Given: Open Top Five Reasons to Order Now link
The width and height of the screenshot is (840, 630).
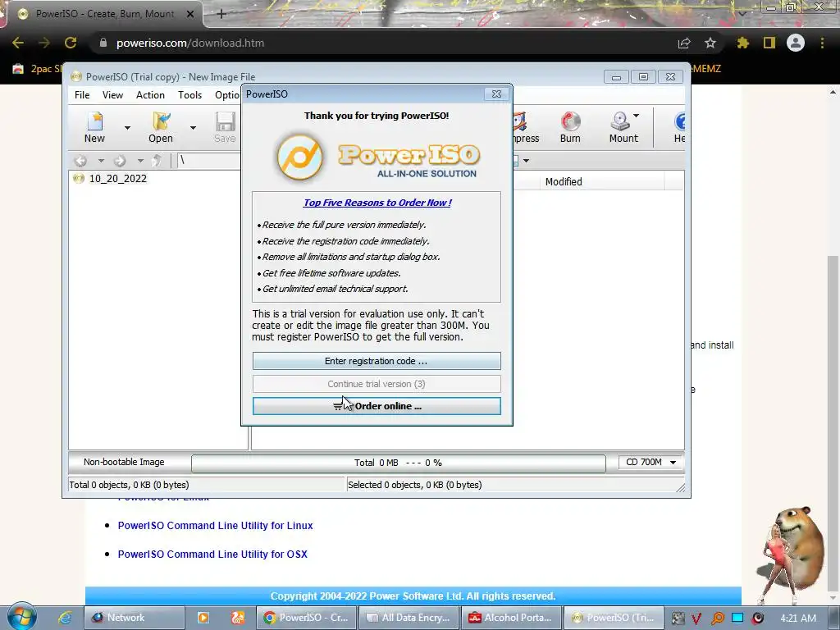Looking at the screenshot, I should point(377,203).
